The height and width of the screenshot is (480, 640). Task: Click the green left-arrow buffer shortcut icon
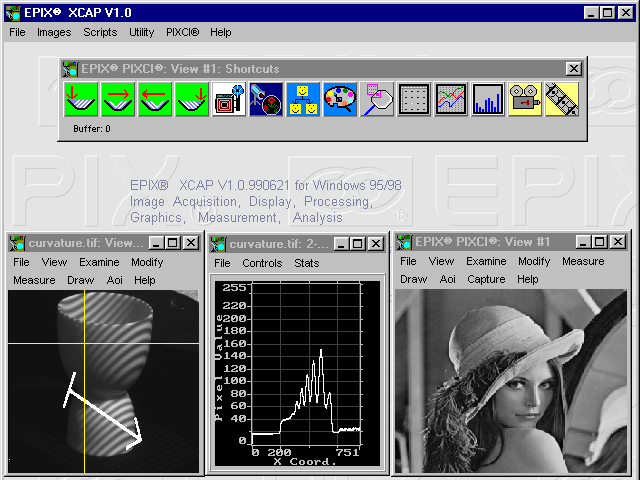coord(155,99)
